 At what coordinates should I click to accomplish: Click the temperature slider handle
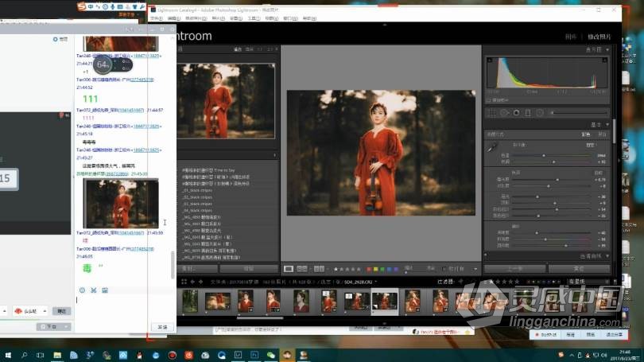pyautogui.click(x=544, y=156)
